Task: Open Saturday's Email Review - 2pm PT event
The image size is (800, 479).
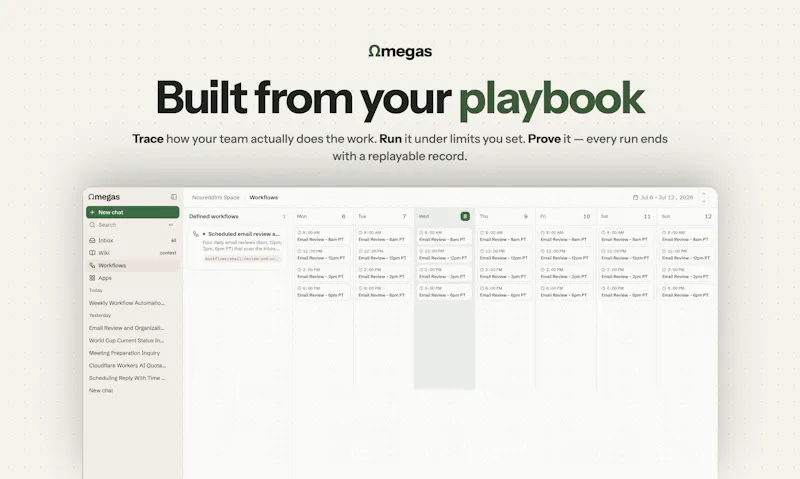Action: click(x=626, y=273)
